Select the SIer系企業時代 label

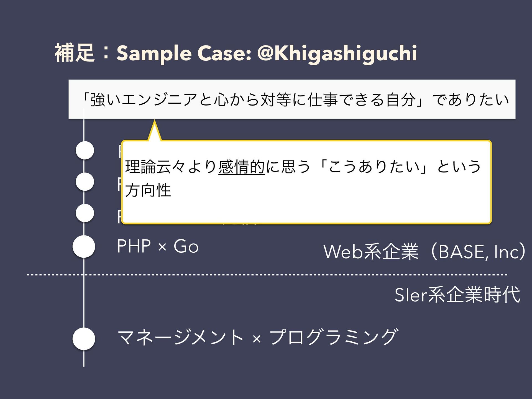(x=457, y=295)
